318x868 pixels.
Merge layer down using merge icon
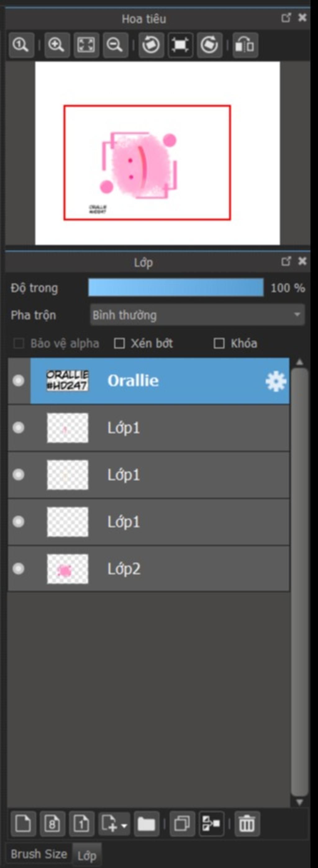pyautogui.click(x=211, y=824)
